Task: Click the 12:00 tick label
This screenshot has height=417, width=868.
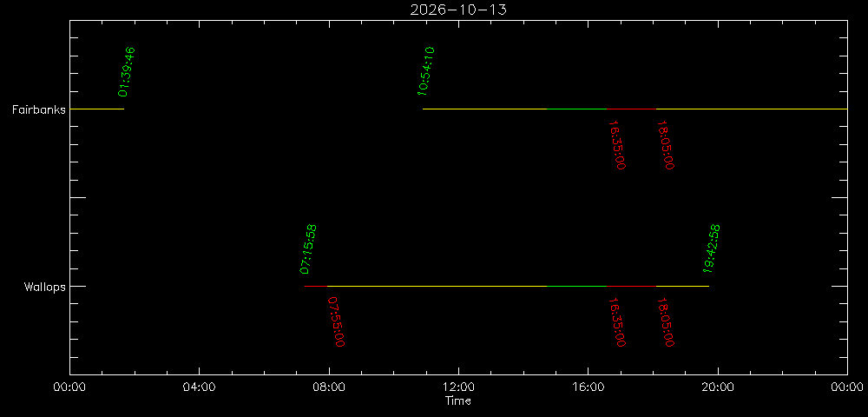Action: point(458,386)
